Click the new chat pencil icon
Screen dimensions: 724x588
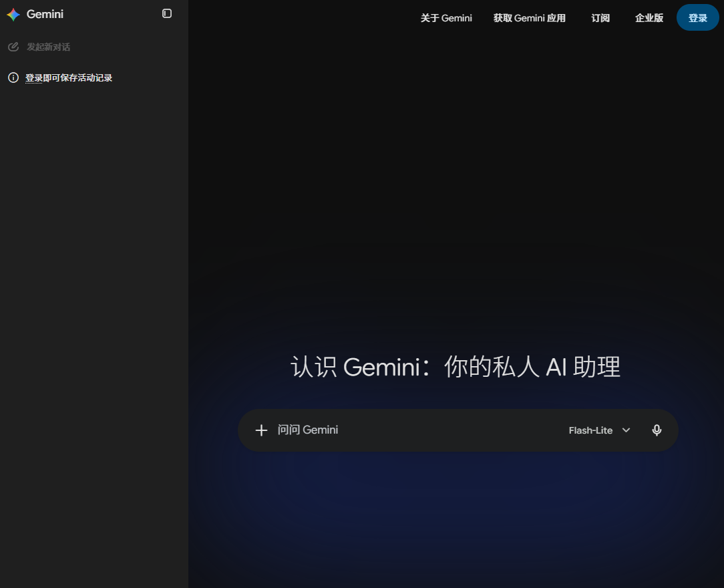click(13, 47)
